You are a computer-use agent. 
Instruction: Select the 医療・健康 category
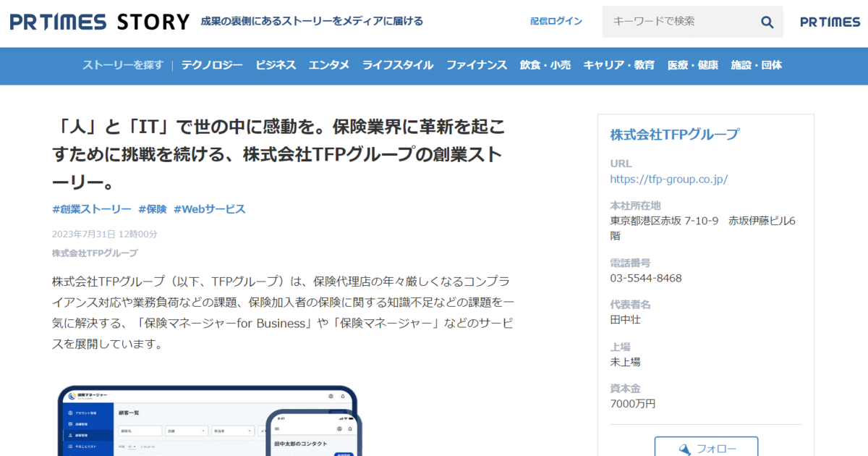coord(693,65)
